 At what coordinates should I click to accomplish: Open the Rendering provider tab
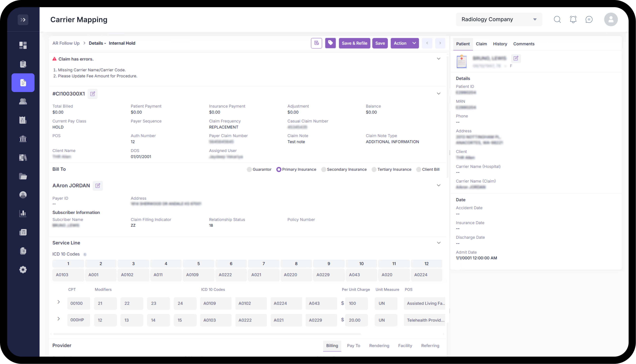pyautogui.click(x=379, y=346)
